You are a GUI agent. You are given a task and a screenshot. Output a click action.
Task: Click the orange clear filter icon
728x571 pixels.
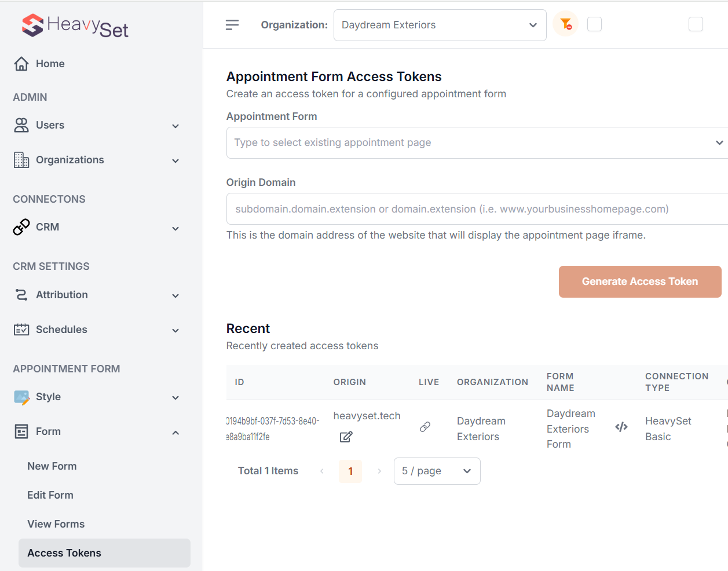[566, 24]
